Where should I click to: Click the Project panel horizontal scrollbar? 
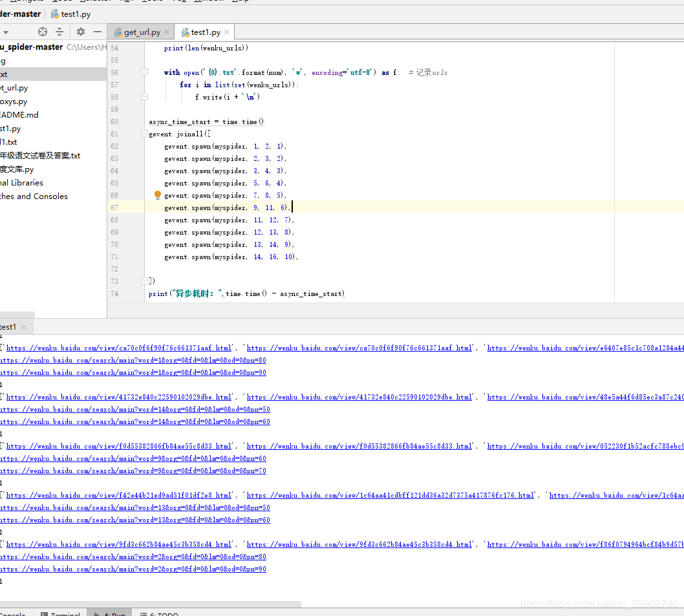(x=17, y=315)
